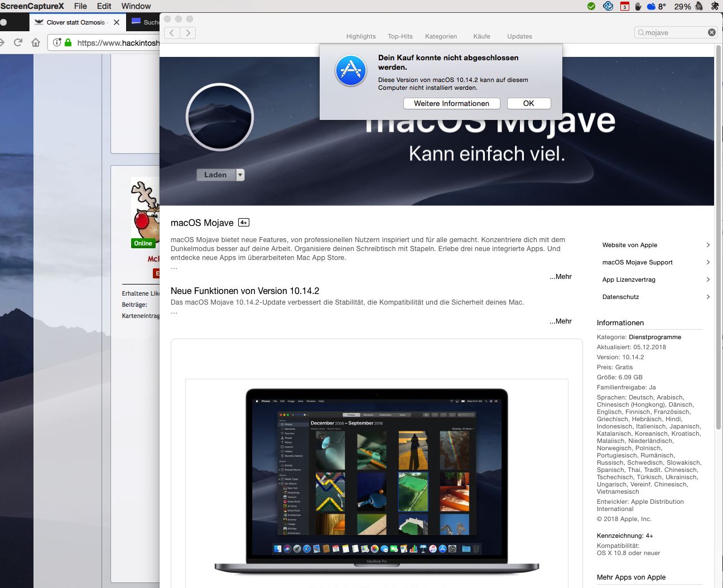Open App Lizenzvertrag chevron
Viewport: 723px width, 588px height.
pyautogui.click(x=708, y=279)
